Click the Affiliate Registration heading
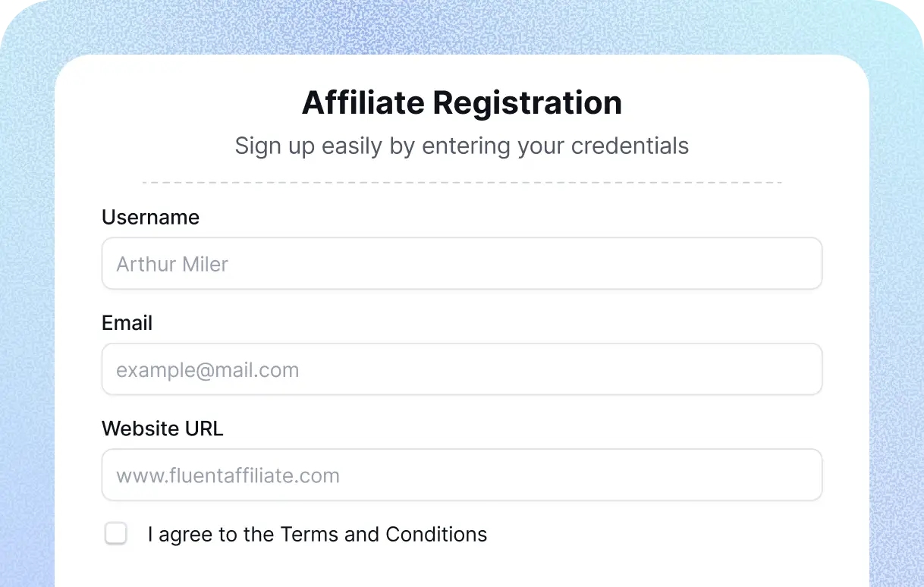 tap(461, 103)
